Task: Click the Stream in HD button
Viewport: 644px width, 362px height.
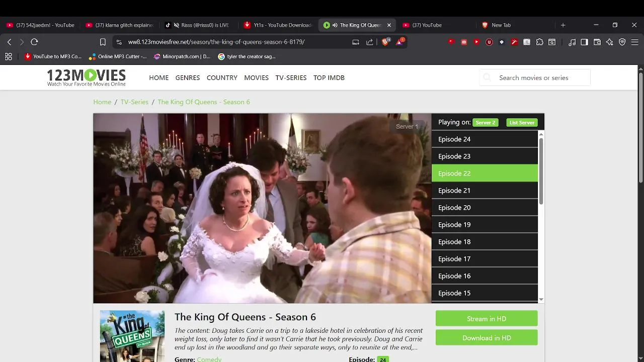Action: [487, 319]
